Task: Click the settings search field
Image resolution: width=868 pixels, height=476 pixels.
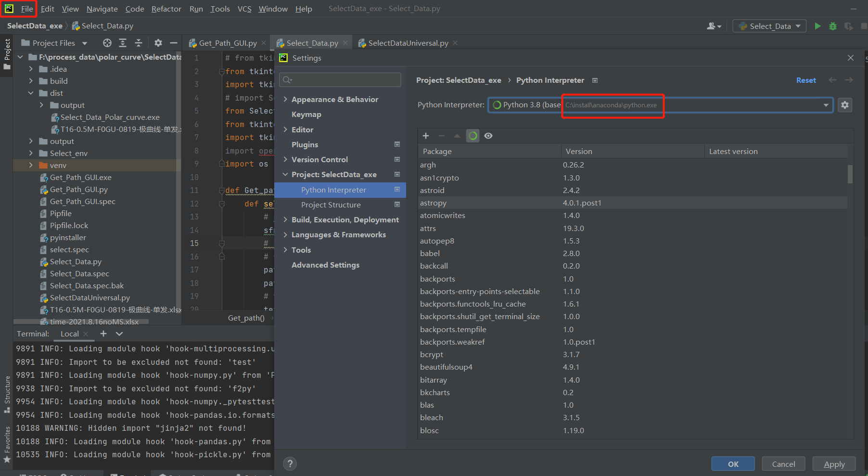Action: (341, 80)
